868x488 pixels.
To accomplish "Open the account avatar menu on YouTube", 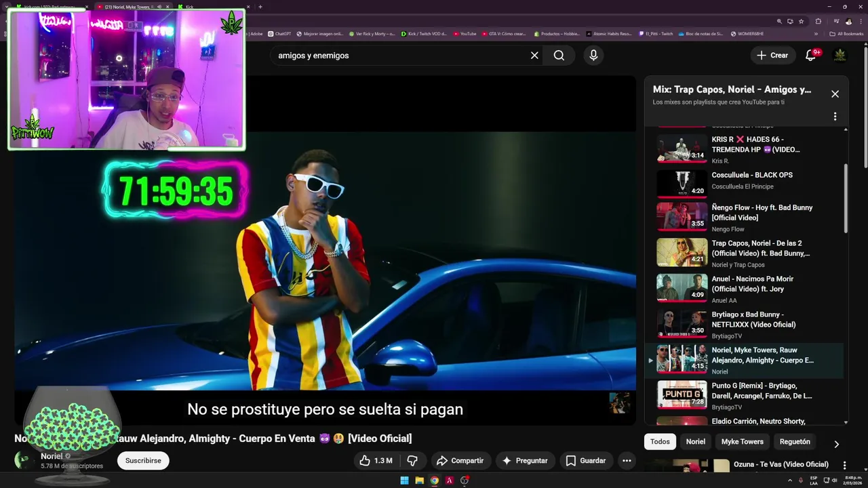I will tap(840, 55).
